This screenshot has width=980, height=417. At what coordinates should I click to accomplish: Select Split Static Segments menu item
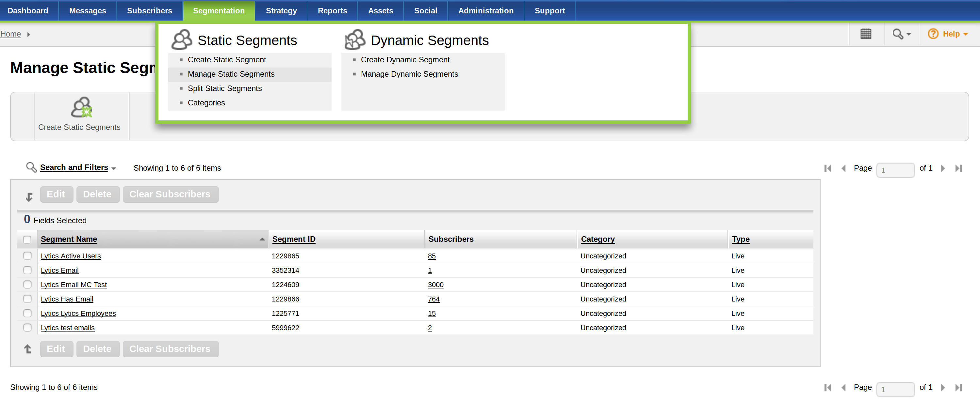224,88
